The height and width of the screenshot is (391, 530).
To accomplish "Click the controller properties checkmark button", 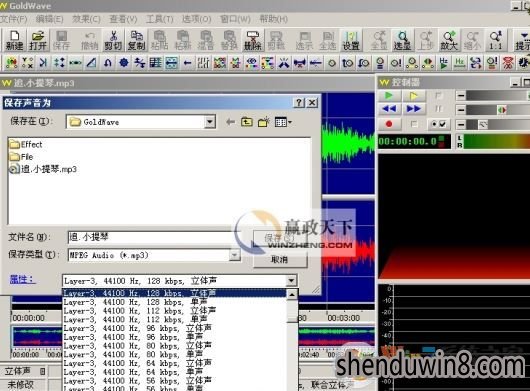I will [439, 124].
